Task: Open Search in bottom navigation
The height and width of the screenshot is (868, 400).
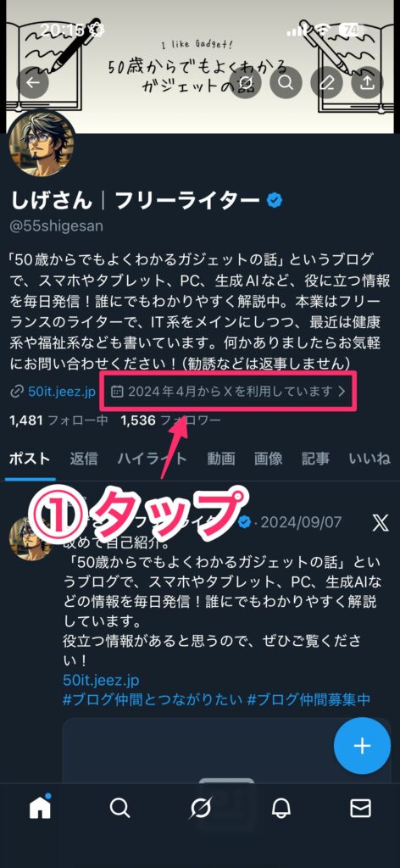Action: point(120,809)
